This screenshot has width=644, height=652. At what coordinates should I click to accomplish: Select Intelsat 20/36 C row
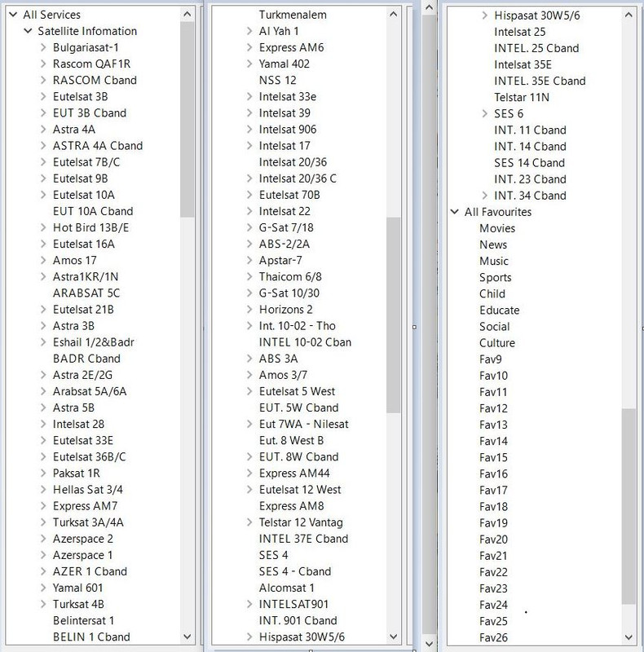click(x=298, y=178)
